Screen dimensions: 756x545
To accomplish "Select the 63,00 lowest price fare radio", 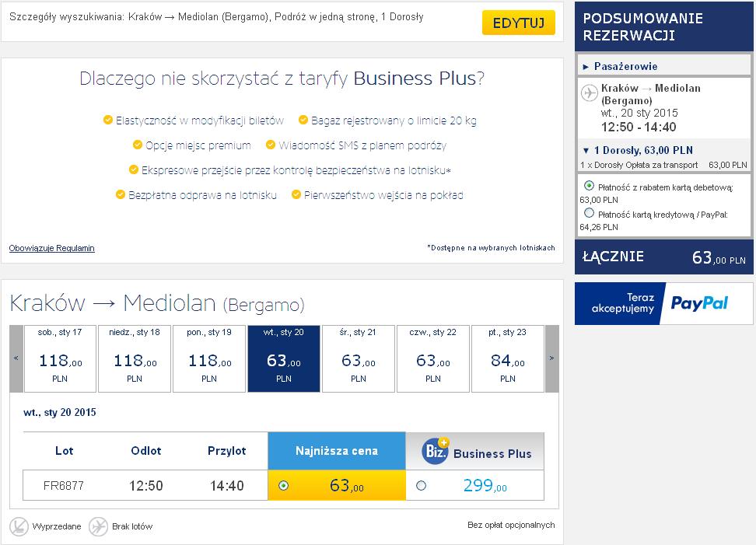I will 283,485.
